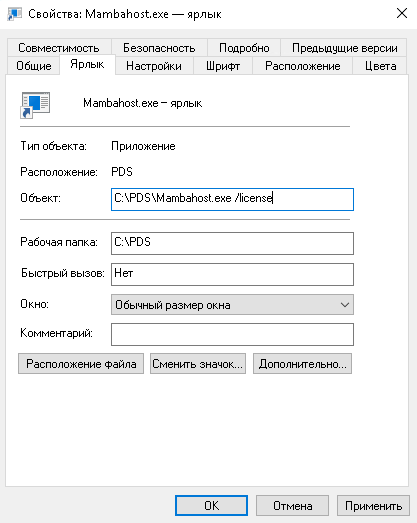
Task: Apply changes with the Применить button
Action: [373, 506]
